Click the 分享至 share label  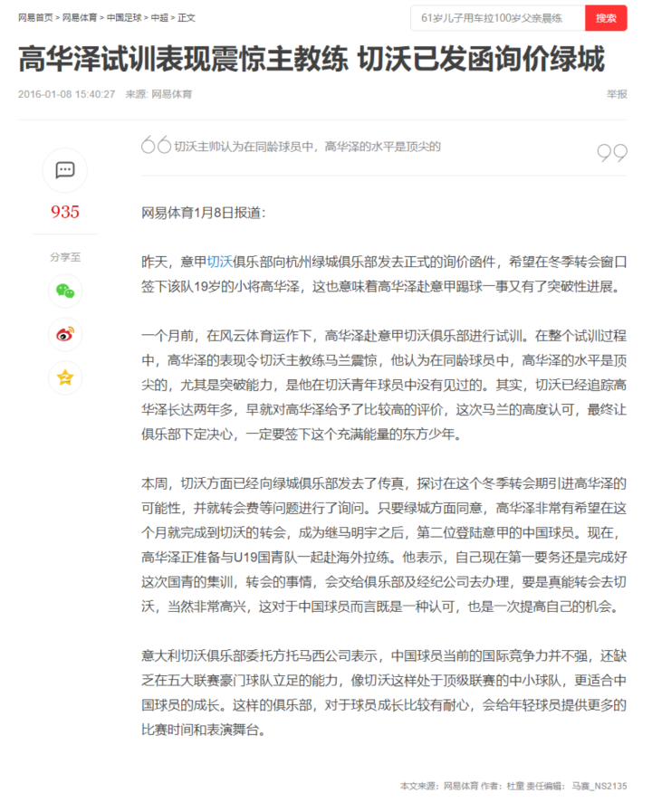65,257
